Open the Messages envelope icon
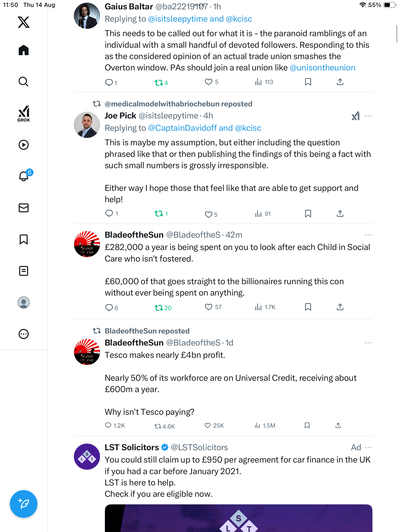Screen dimensions: 399x532 tap(24, 208)
